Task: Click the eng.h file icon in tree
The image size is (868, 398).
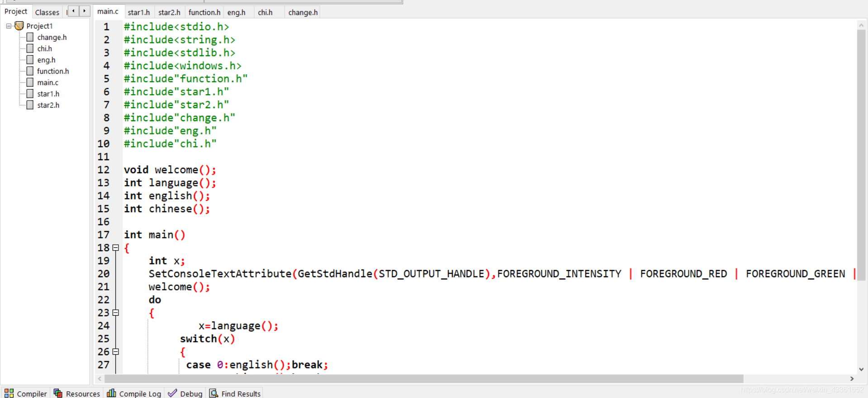Action: [30, 60]
